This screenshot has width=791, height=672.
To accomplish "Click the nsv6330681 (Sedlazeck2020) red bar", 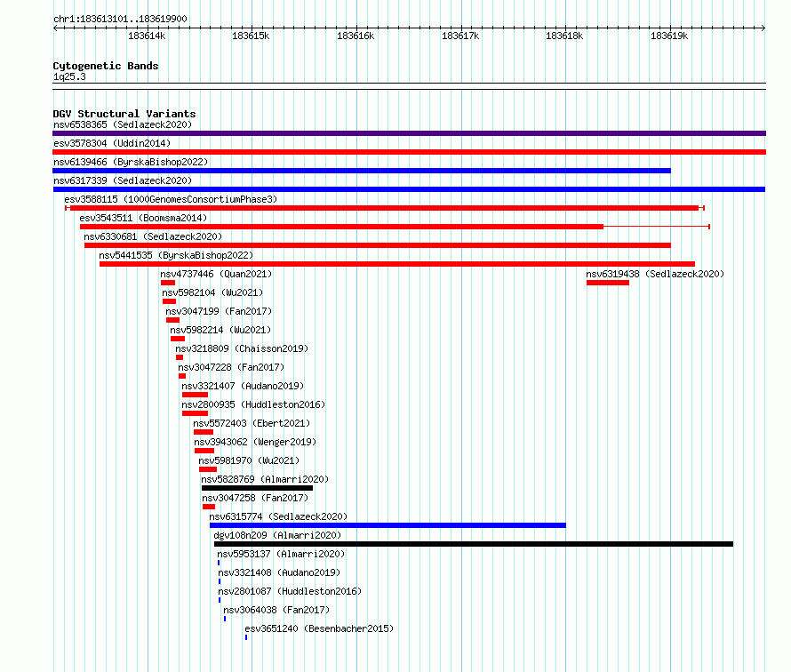I will pyautogui.click(x=378, y=245).
